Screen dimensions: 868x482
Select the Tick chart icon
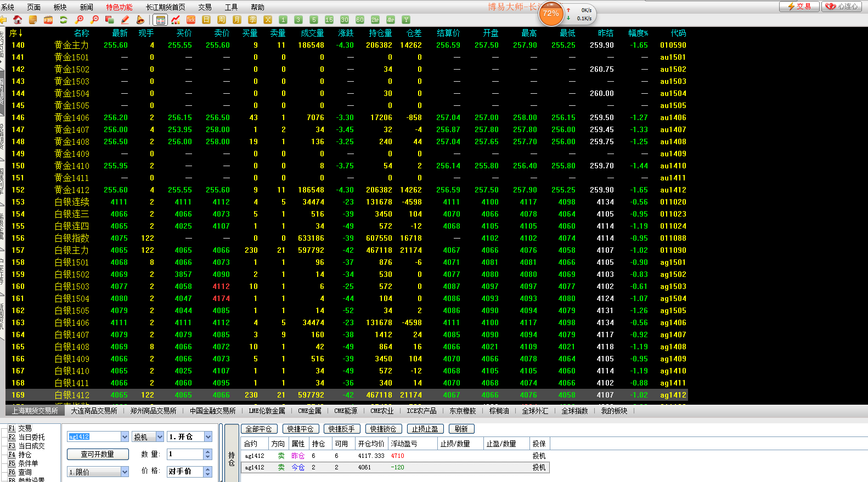[191, 20]
